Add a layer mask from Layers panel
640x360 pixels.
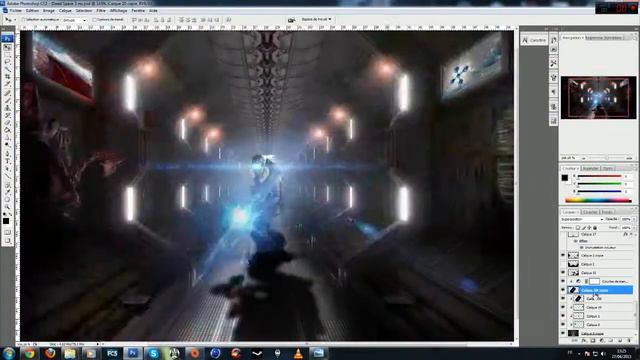[x=593, y=340]
